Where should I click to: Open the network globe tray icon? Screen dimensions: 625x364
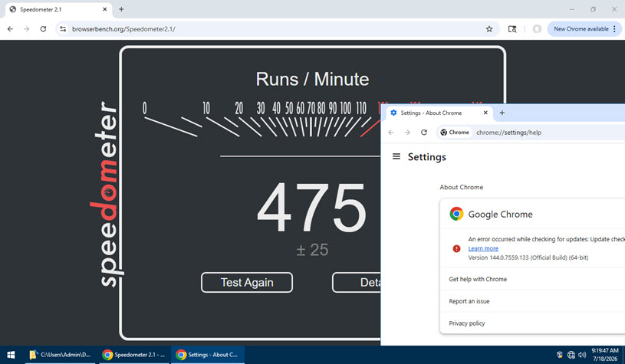(x=571, y=355)
